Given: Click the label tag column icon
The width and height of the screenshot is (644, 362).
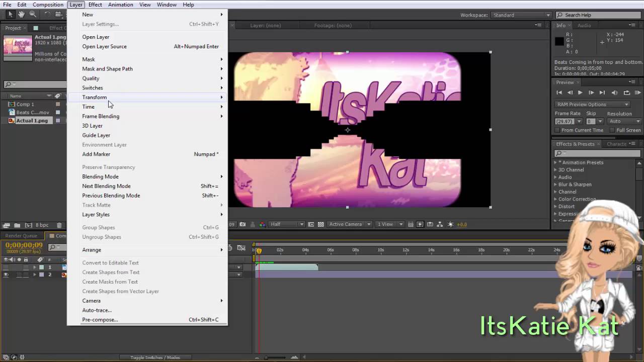Looking at the screenshot, I should [x=58, y=96].
